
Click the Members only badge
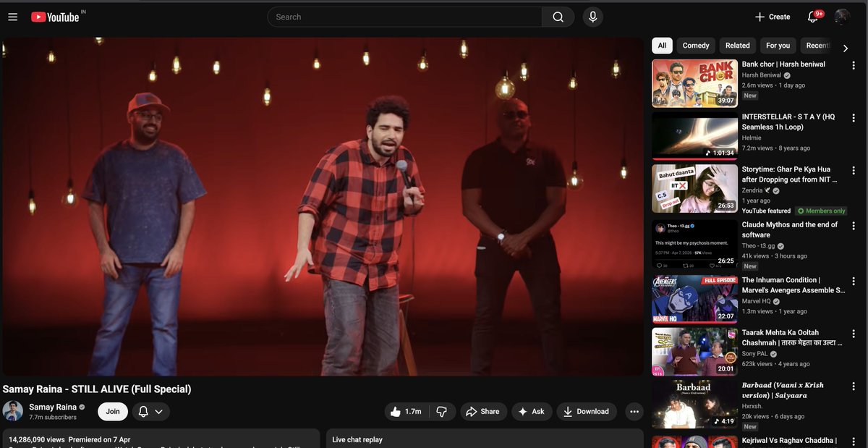822,211
